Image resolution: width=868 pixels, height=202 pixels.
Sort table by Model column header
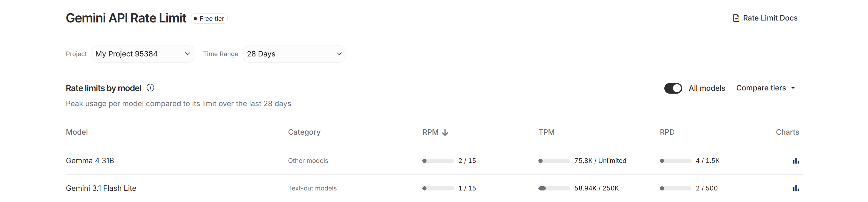[x=77, y=132]
